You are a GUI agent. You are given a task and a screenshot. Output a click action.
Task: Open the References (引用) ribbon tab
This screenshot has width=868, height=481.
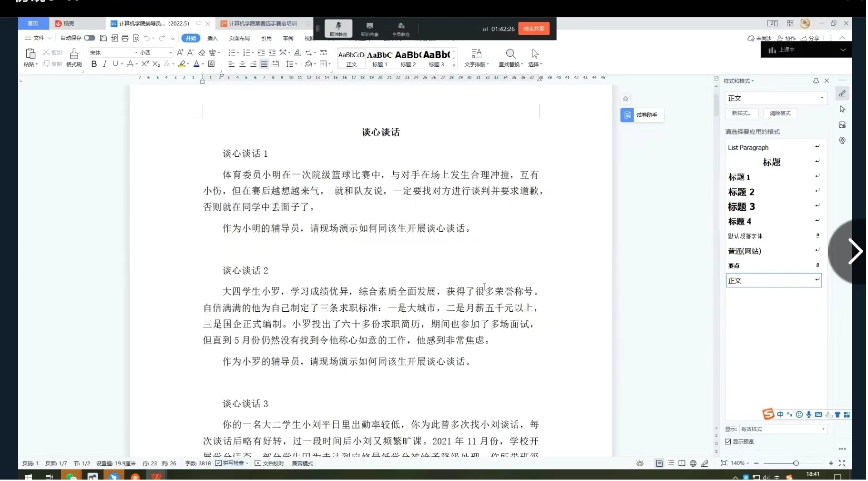pos(266,38)
